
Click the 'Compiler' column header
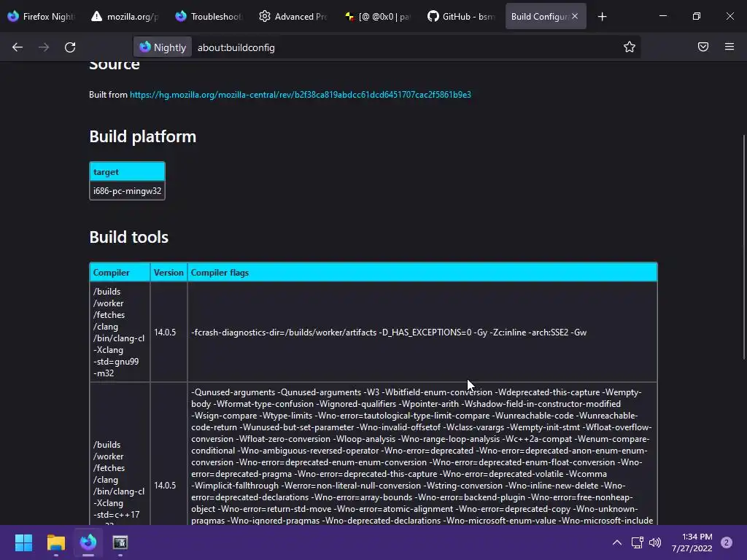coord(120,273)
